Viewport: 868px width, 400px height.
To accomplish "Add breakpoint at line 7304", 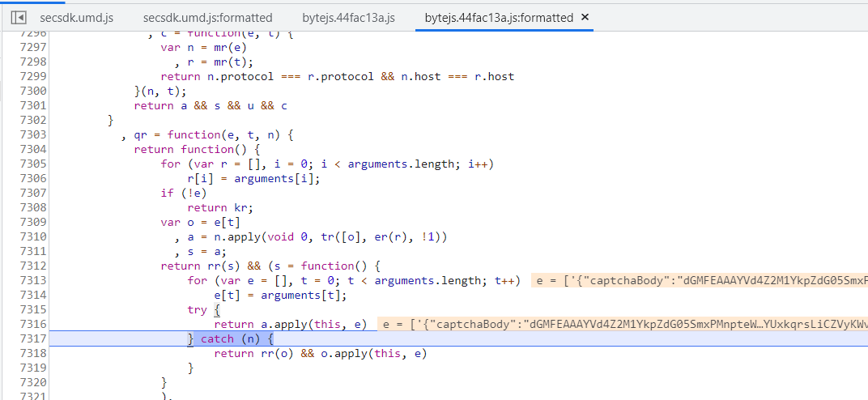I will [32, 149].
